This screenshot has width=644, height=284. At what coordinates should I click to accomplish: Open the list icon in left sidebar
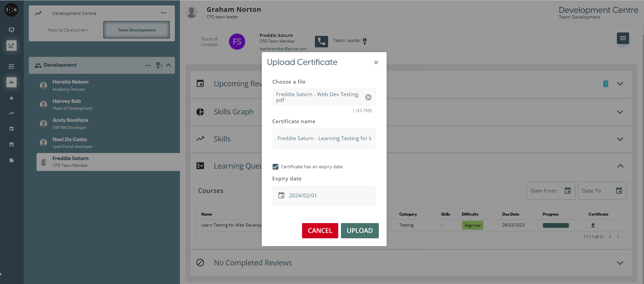click(x=11, y=66)
